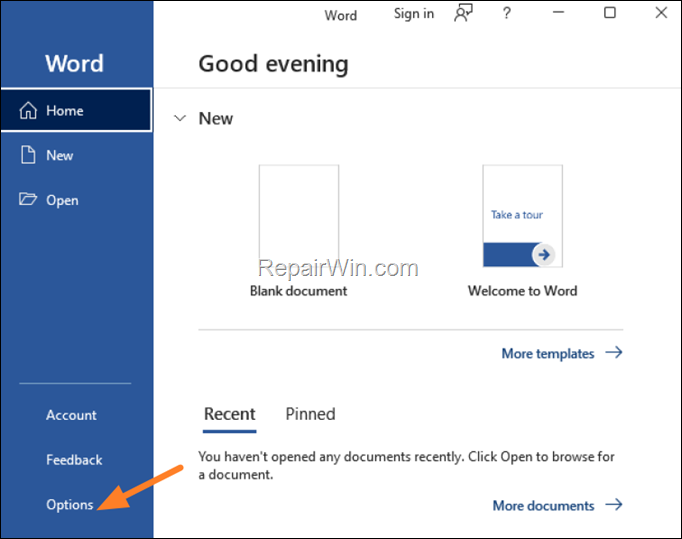This screenshot has height=539, width=682.
Task: Switch to the Pinned tab
Action: (x=310, y=414)
